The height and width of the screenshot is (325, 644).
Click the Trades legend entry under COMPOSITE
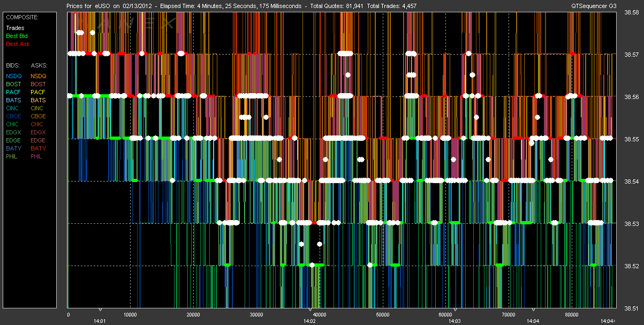[x=15, y=28]
